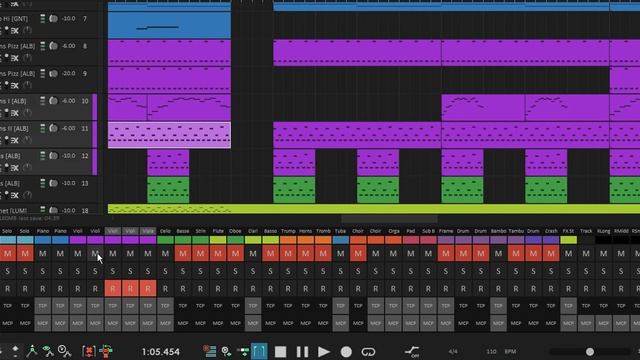Mute the Clari track
Screen dimensions: 640x360
(x=253, y=254)
